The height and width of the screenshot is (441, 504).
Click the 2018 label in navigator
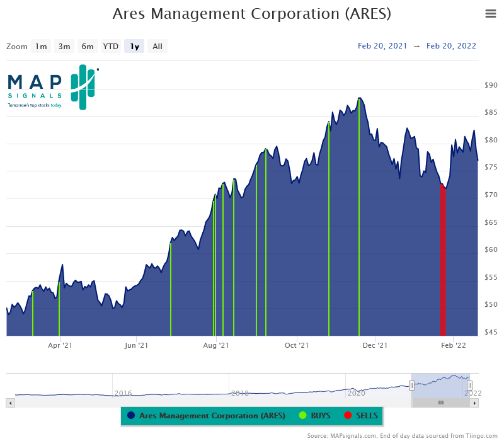tap(240, 393)
